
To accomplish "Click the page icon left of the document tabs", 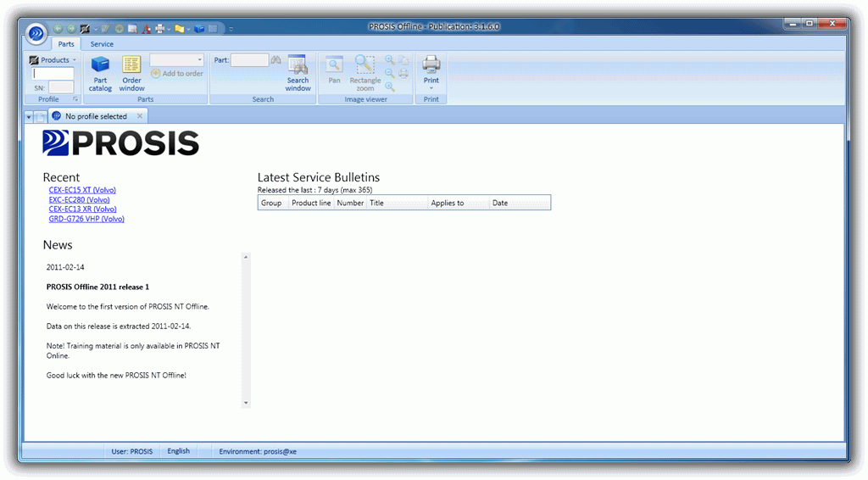I will coord(41,116).
